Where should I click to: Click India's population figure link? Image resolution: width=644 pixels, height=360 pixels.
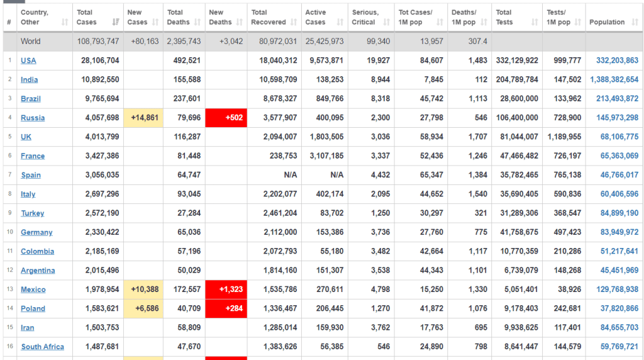[x=614, y=80]
